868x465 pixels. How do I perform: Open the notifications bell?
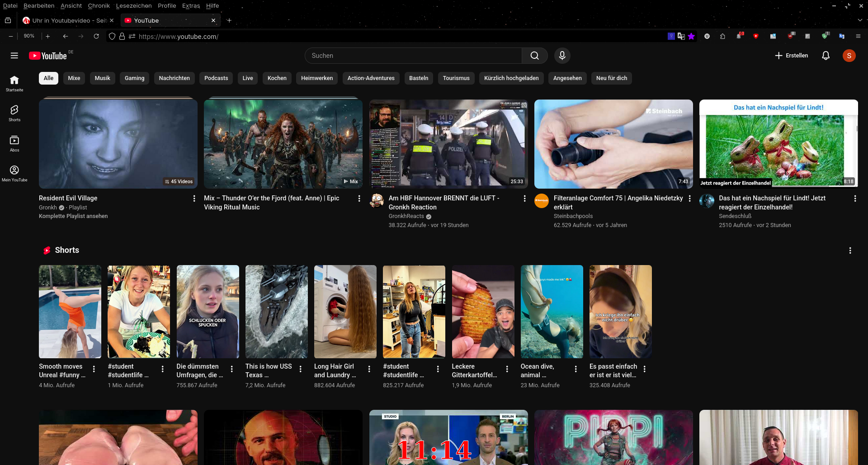pos(826,56)
